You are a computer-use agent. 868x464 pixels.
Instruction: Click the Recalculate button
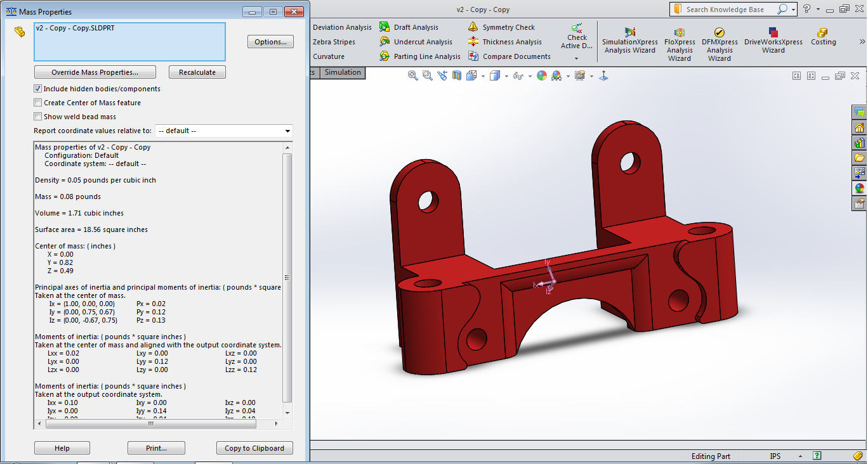[x=197, y=72]
